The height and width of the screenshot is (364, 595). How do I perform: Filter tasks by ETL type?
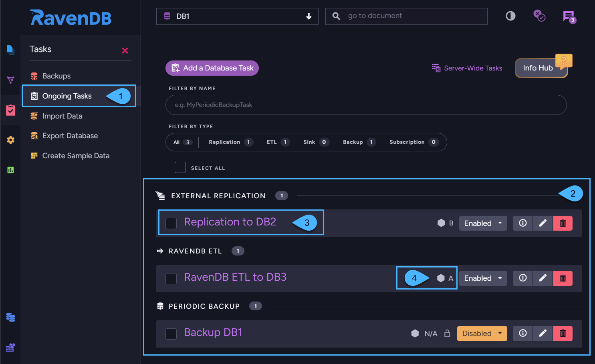[278, 142]
